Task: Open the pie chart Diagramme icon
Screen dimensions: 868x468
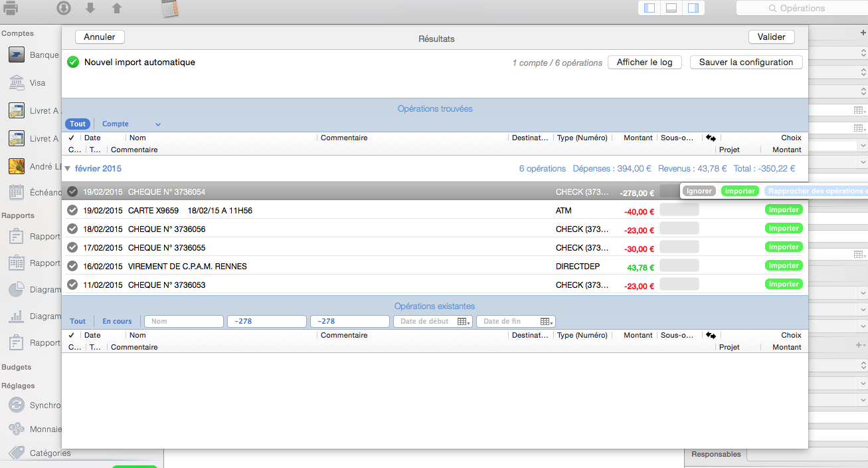Action: (x=17, y=290)
